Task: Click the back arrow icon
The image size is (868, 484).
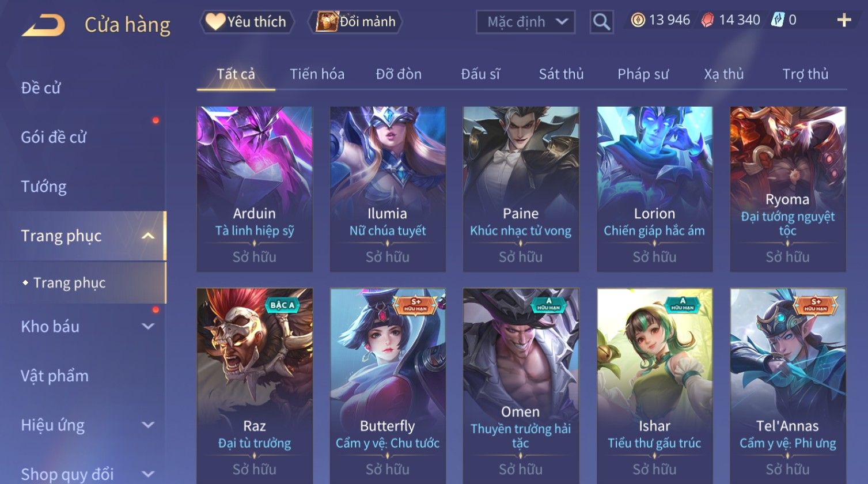Action: [x=43, y=25]
